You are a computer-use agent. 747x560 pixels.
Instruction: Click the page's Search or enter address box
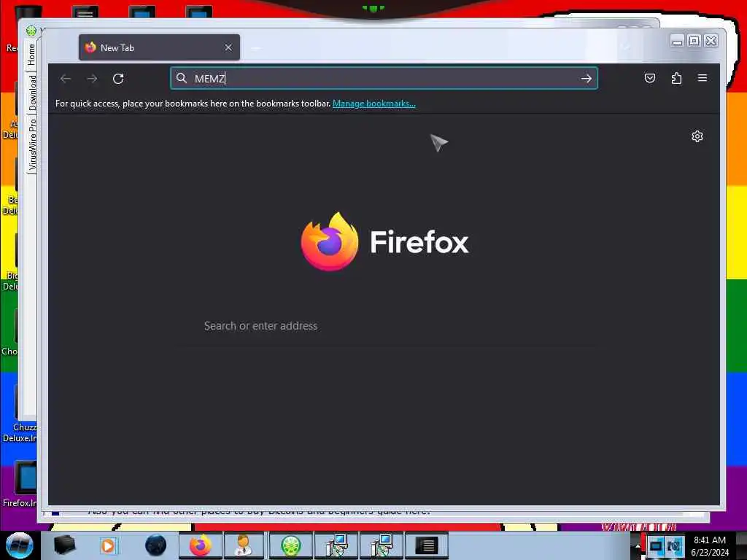pyautogui.click(x=386, y=326)
